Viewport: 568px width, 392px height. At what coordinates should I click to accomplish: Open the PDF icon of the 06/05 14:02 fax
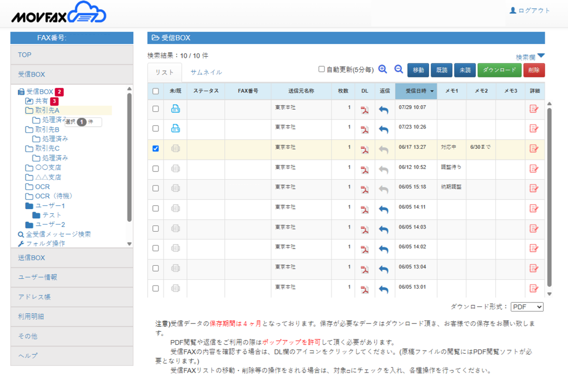pos(365,249)
